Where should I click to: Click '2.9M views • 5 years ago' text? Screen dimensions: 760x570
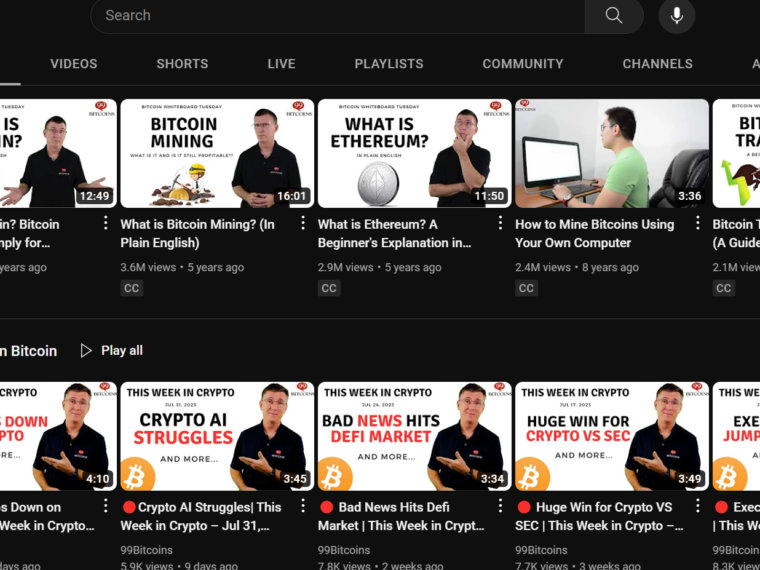(x=380, y=268)
